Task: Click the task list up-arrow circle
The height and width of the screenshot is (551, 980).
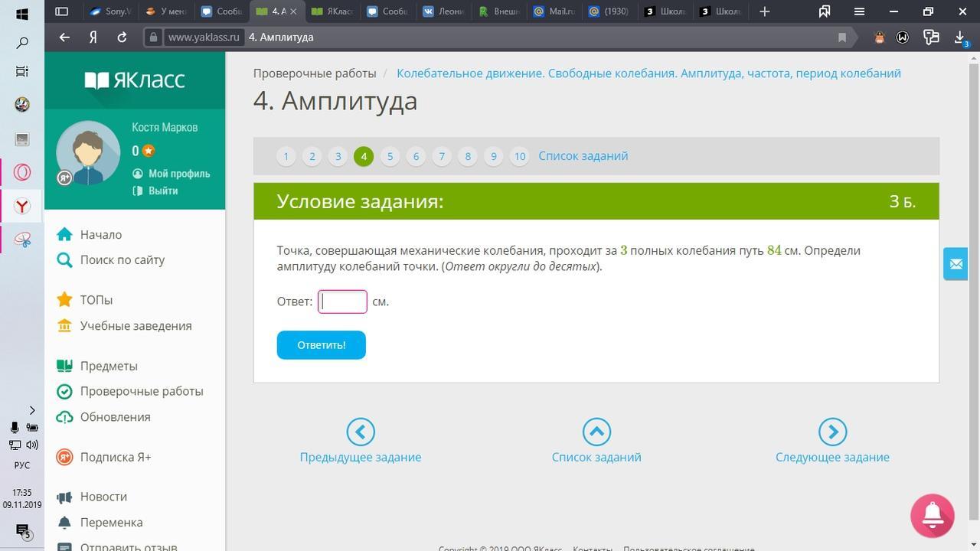Action: coord(596,432)
